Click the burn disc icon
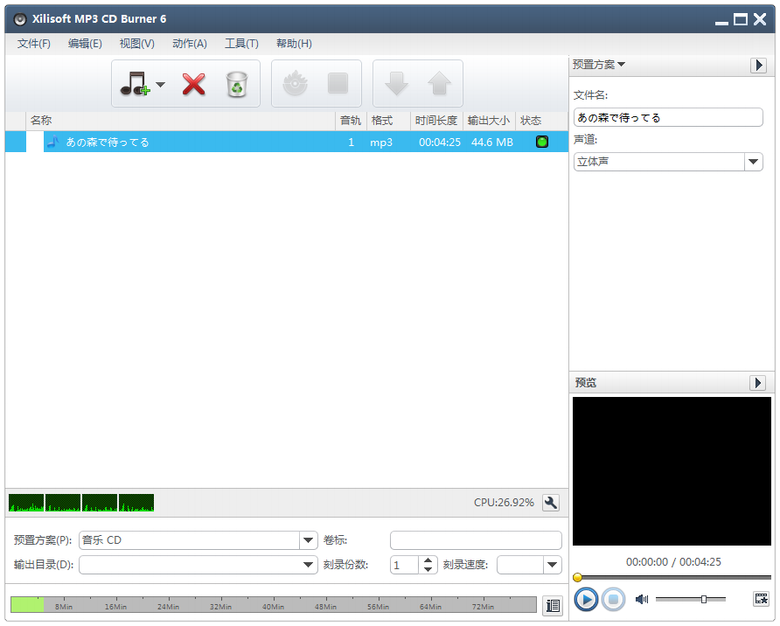Screen dimensions: 780x626 (x=295, y=84)
